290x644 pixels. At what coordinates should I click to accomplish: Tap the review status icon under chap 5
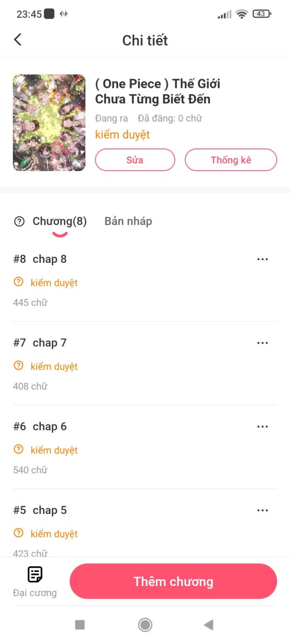(18, 533)
